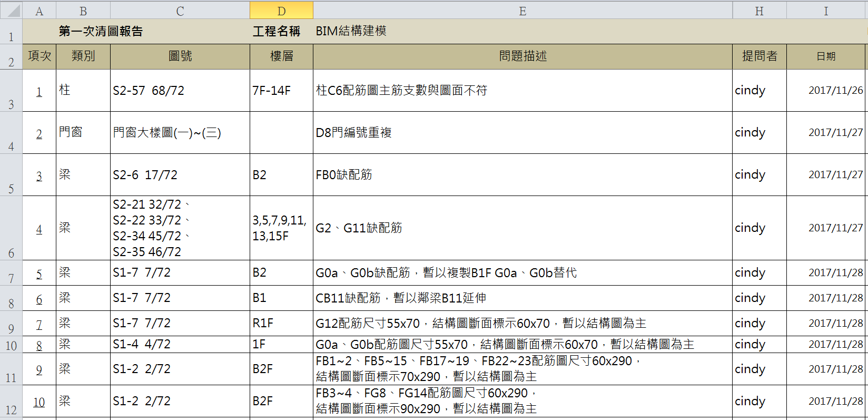Select column H header

point(759,11)
